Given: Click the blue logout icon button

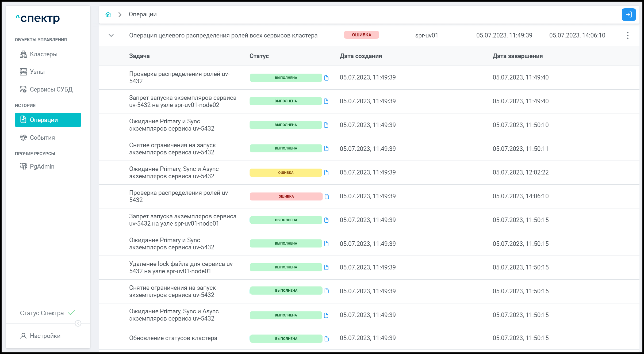Looking at the screenshot, I should 628,14.
